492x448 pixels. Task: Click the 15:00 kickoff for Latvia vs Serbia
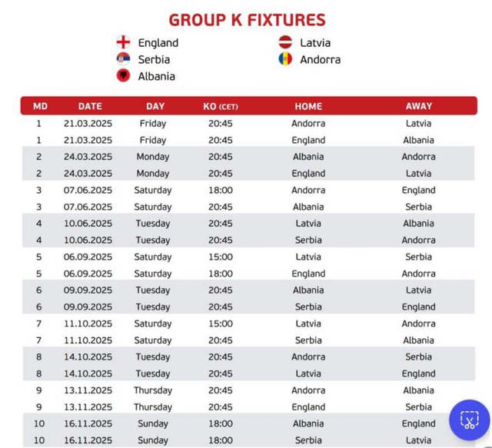[221, 257]
